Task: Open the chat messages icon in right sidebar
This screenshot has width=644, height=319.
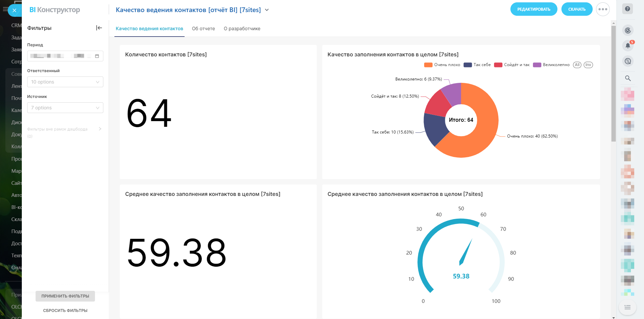Action: coord(628,61)
